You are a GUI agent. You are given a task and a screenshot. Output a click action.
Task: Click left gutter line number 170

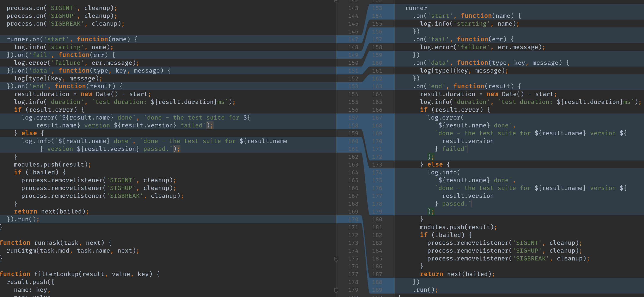[353, 220]
